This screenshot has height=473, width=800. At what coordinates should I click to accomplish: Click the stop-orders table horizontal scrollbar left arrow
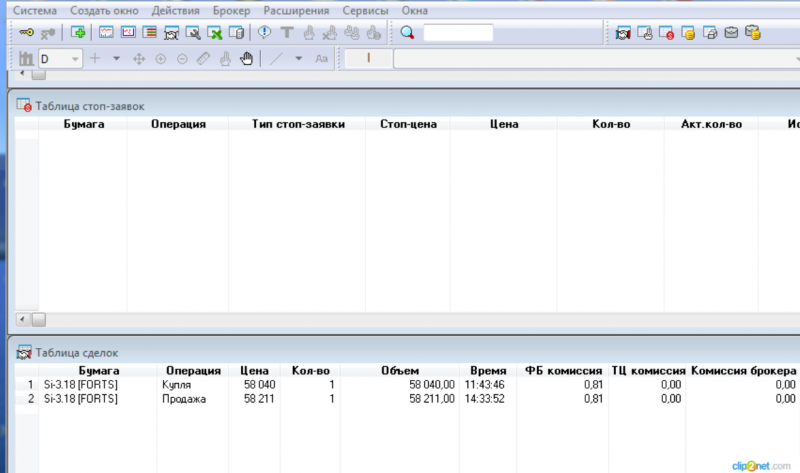point(22,319)
